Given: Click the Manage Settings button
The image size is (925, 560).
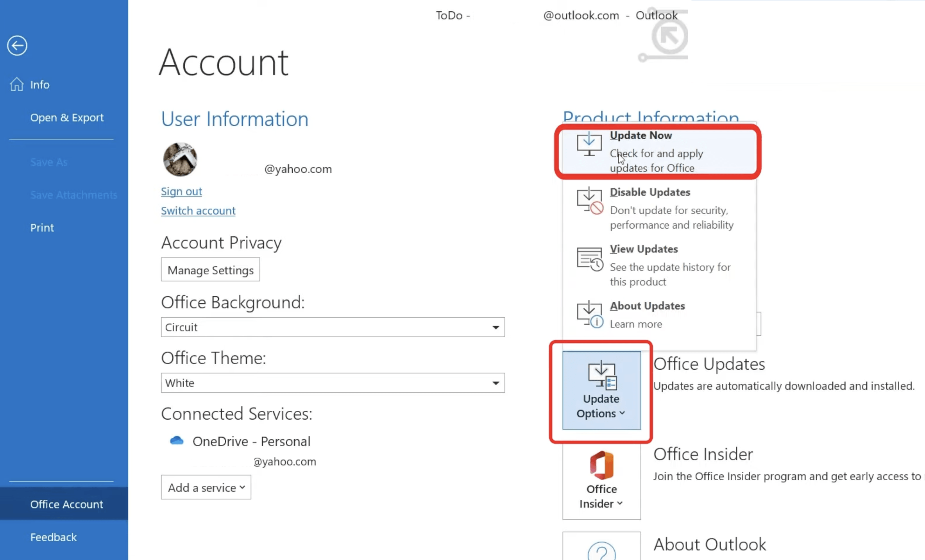Looking at the screenshot, I should click(x=210, y=270).
